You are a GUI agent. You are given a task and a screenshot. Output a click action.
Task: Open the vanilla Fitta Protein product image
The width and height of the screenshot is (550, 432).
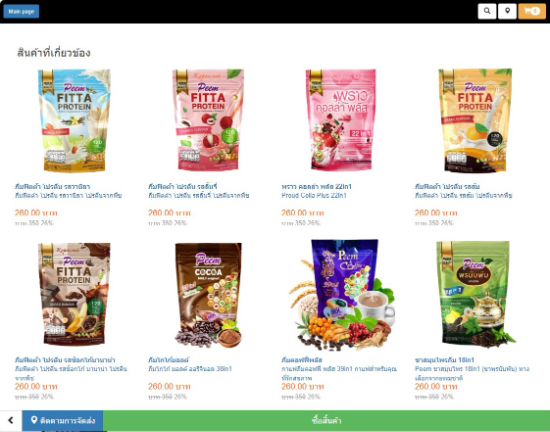(x=74, y=120)
